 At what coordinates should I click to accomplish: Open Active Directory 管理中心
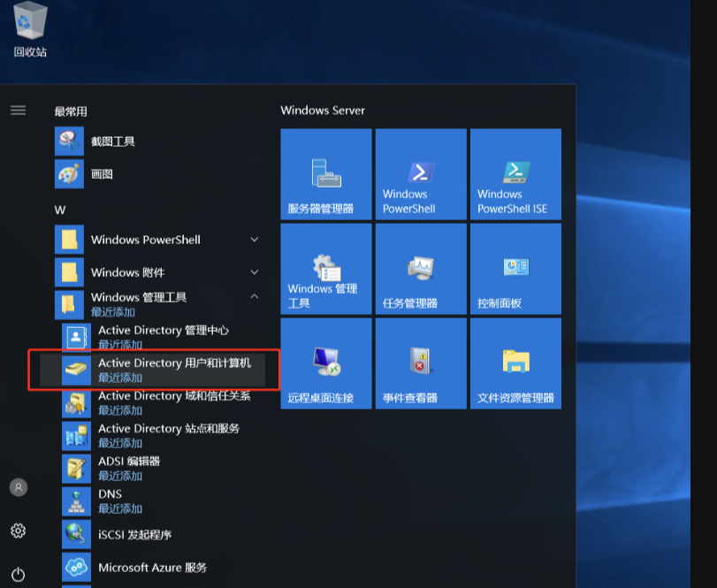[x=164, y=337]
